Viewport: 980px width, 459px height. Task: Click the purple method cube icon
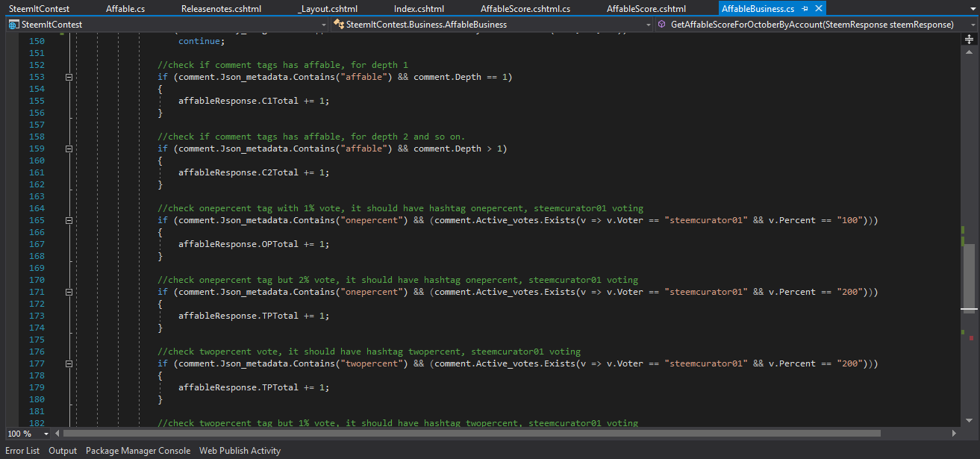662,25
